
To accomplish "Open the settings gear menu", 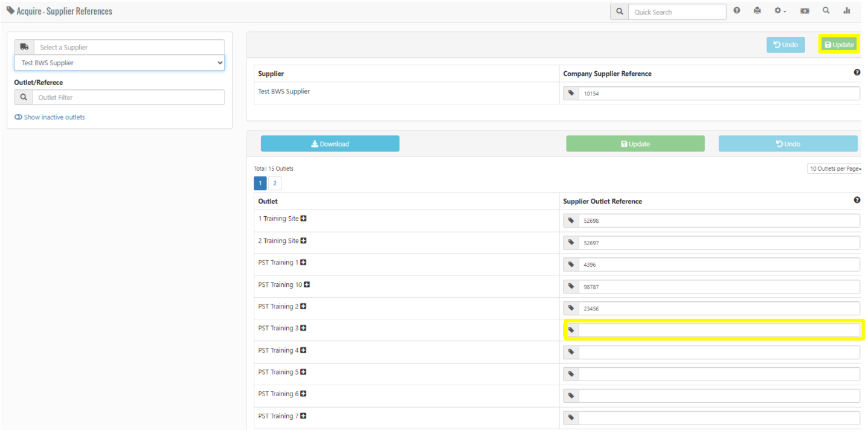I will [780, 11].
